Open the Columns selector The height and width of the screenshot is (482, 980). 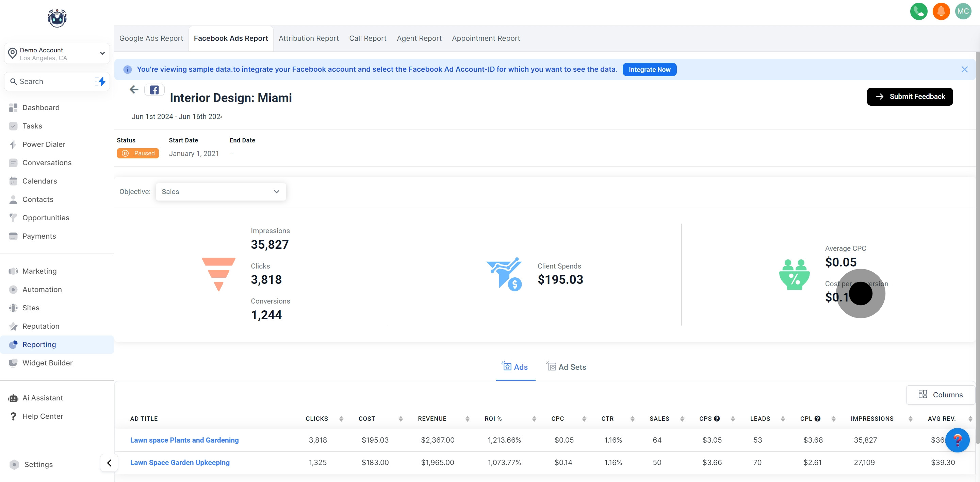(940, 395)
